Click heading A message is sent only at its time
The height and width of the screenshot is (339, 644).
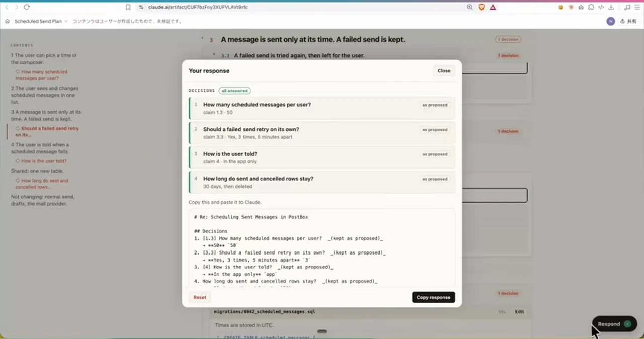[x=313, y=39]
